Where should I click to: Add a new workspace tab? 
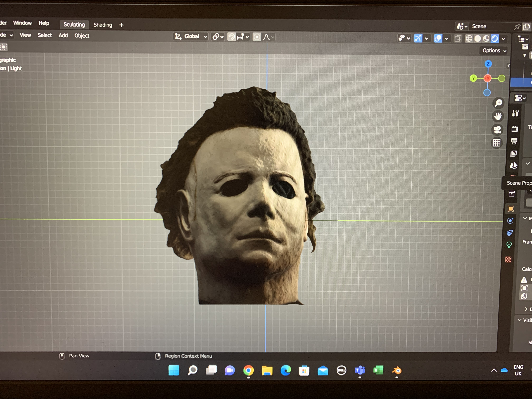[x=121, y=25]
